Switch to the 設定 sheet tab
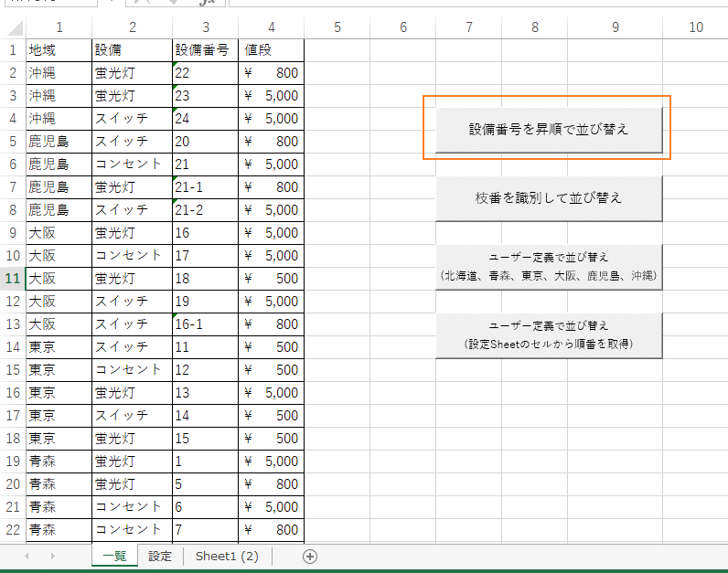The image size is (728, 573). 160,556
